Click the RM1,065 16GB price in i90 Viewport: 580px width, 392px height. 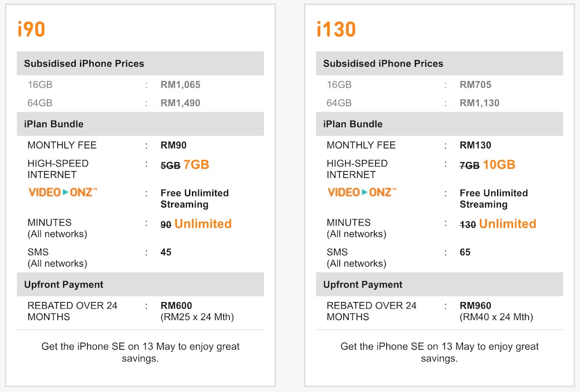[180, 85]
